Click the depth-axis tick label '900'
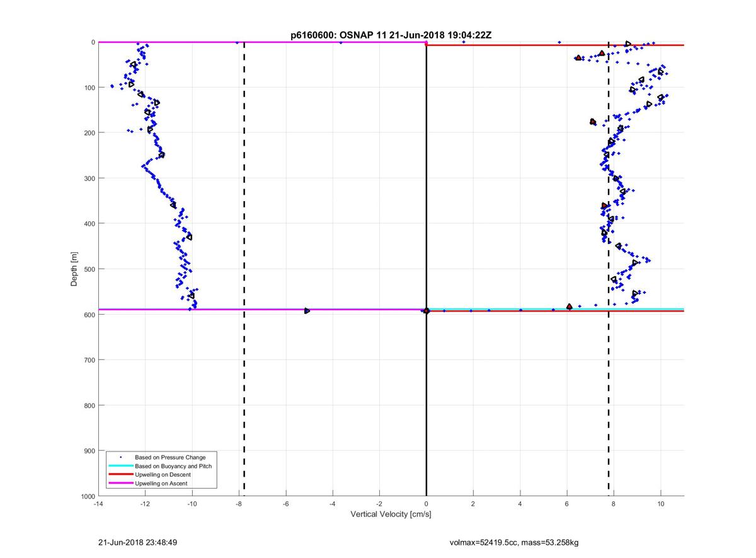The width and height of the screenshot is (756, 558). point(89,451)
